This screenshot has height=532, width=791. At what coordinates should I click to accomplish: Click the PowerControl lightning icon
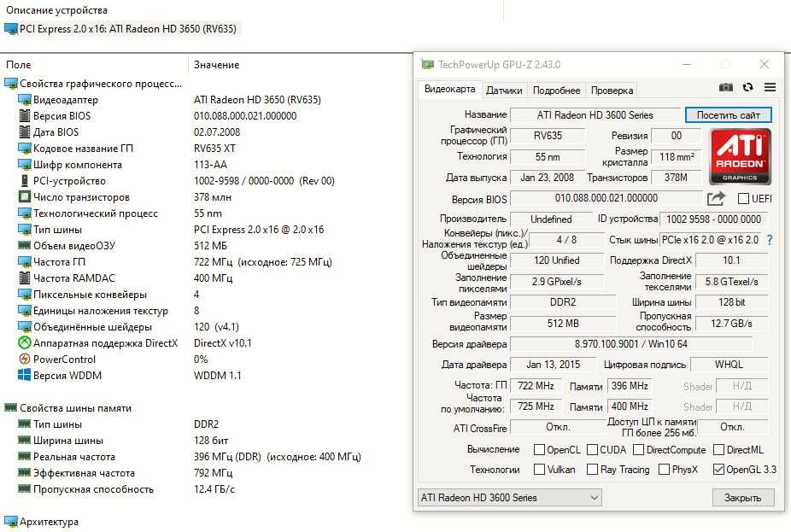(x=24, y=359)
